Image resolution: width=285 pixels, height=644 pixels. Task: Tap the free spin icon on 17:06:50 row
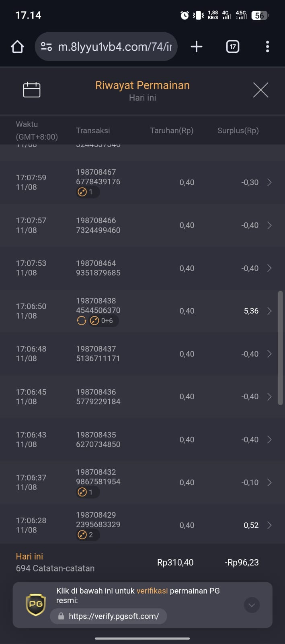click(x=81, y=321)
